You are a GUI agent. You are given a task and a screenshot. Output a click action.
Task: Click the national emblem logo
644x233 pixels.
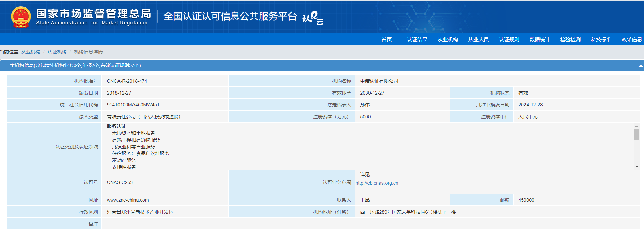click(x=21, y=17)
